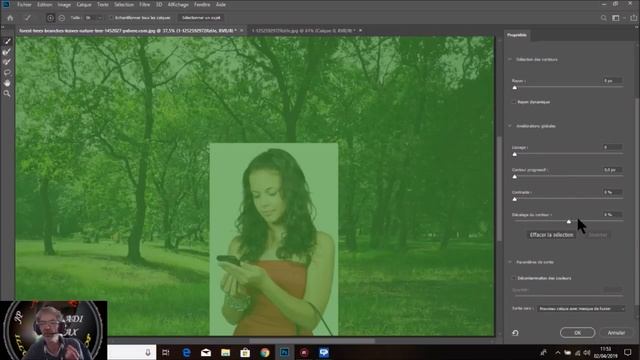Click the blue monitor app on taskbar

[x=324, y=353]
